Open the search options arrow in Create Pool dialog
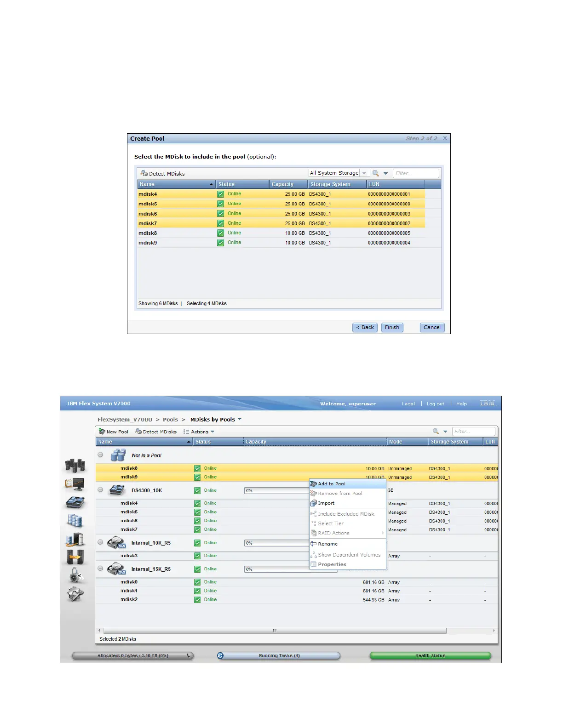This screenshot has width=563, height=728. tap(385, 173)
